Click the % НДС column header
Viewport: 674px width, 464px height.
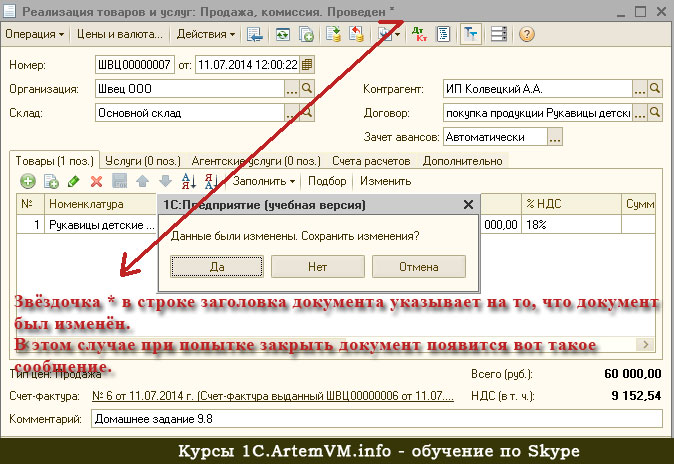[571, 204]
